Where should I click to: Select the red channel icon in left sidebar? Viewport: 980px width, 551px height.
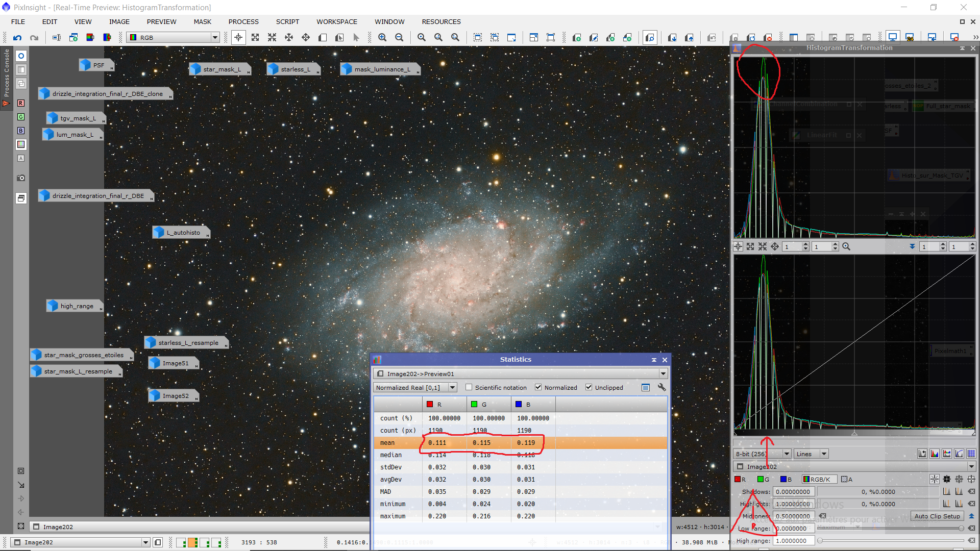(21, 103)
